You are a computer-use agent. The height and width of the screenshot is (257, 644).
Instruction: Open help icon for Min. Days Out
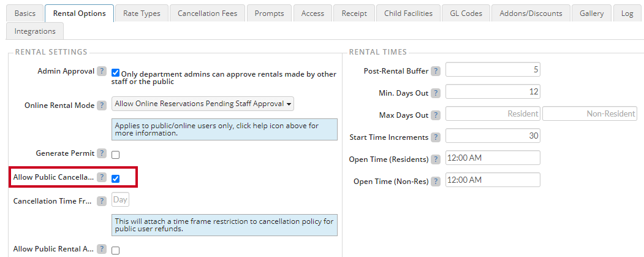pyautogui.click(x=435, y=93)
